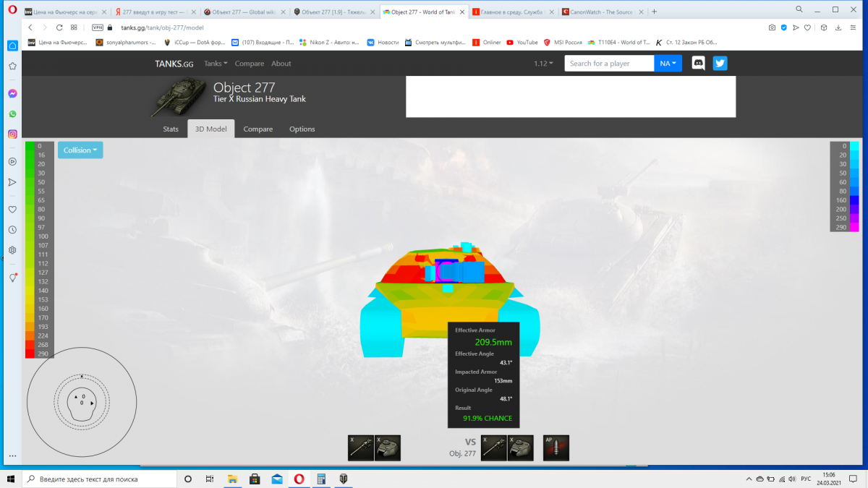Open the About page link
868x488 pixels.
point(281,64)
